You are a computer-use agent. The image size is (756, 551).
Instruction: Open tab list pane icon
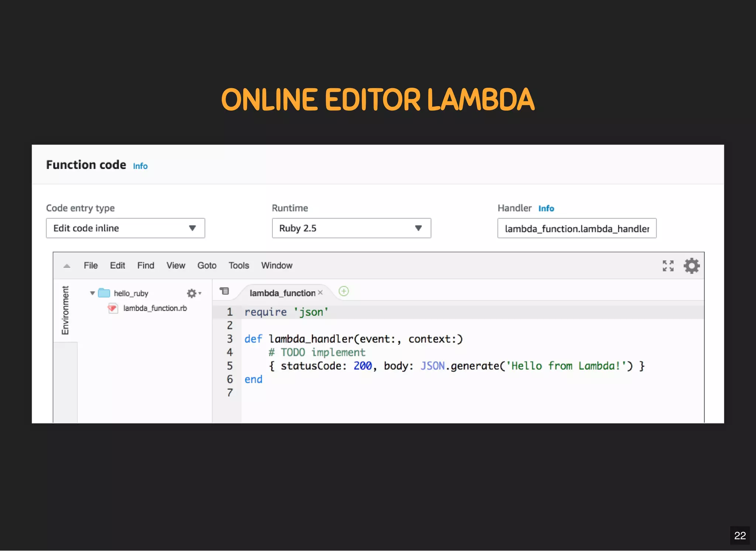(x=224, y=291)
